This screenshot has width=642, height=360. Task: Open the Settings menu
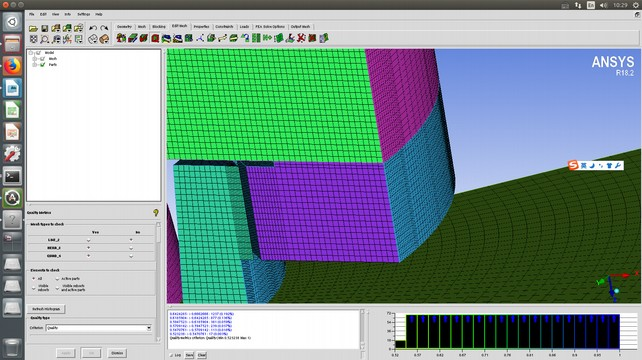point(84,14)
